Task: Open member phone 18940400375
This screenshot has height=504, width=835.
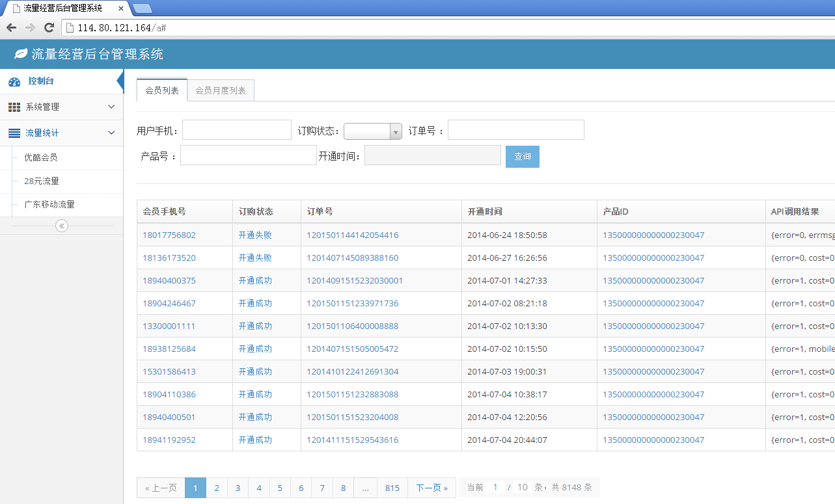Action: pyautogui.click(x=169, y=280)
